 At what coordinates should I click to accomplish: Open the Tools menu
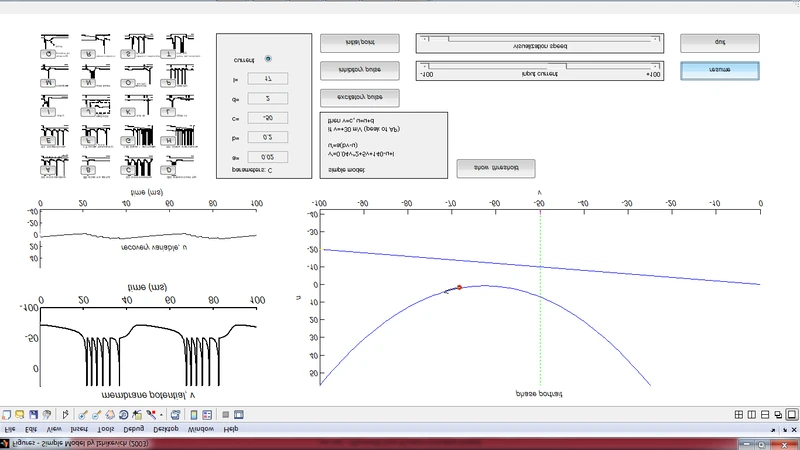(106, 428)
